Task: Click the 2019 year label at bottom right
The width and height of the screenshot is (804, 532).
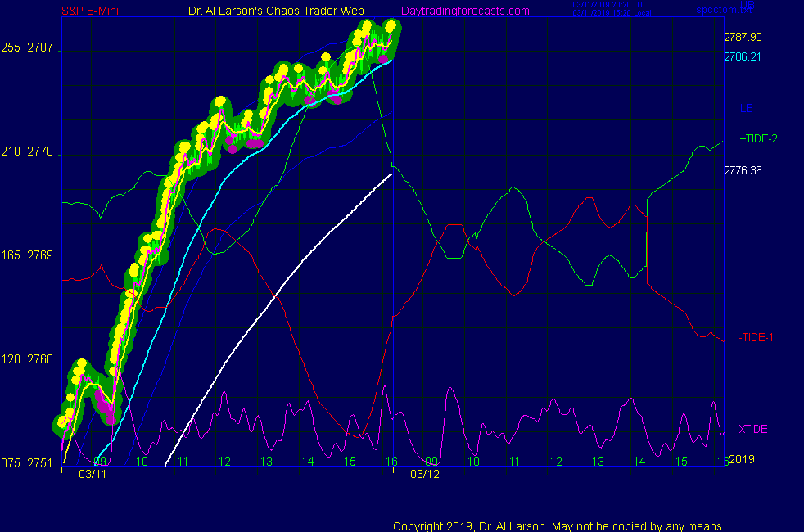Action: [741, 459]
